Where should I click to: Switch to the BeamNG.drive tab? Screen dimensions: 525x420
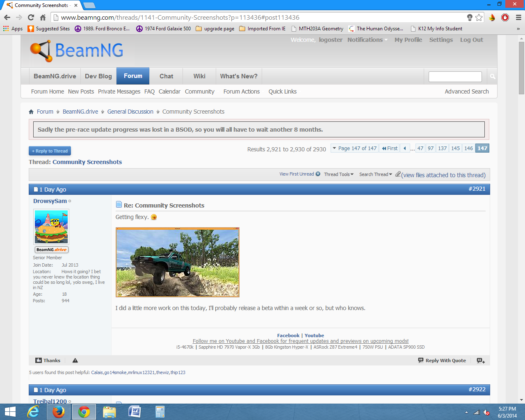(x=55, y=76)
